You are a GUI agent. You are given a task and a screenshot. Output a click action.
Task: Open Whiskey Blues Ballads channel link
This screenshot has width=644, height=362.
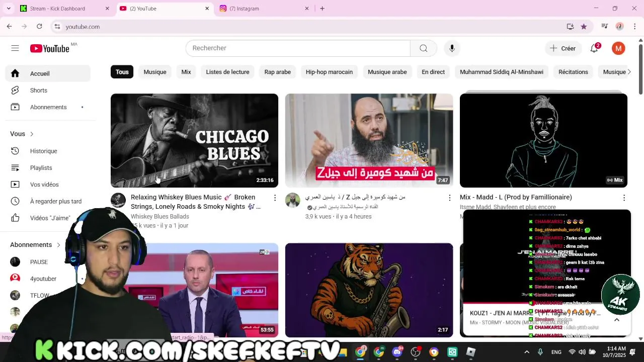coord(160,217)
